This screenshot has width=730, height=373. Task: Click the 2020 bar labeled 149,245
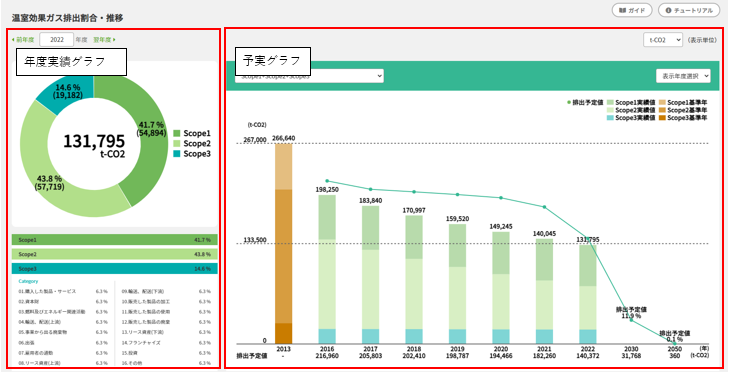click(x=501, y=288)
